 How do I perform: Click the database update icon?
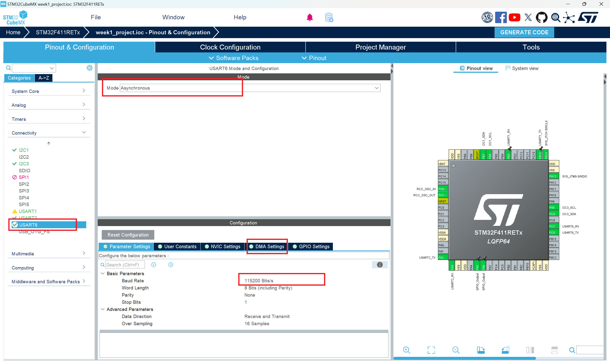point(329,17)
